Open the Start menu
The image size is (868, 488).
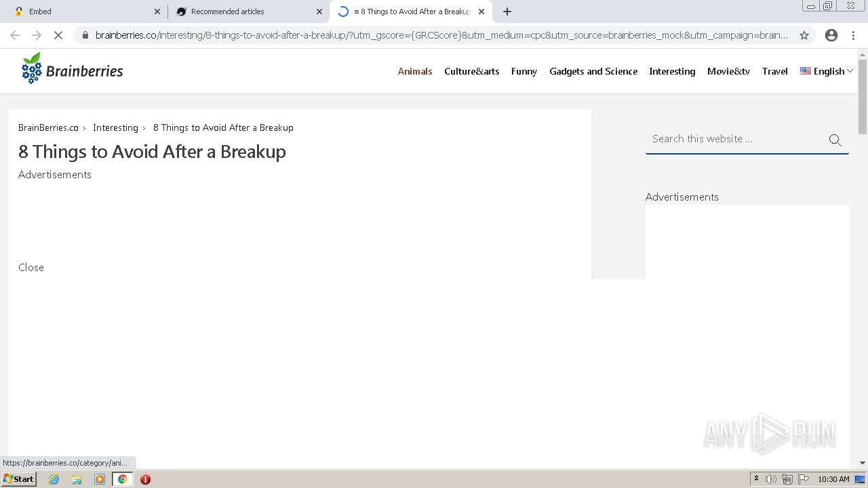click(x=18, y=479)
